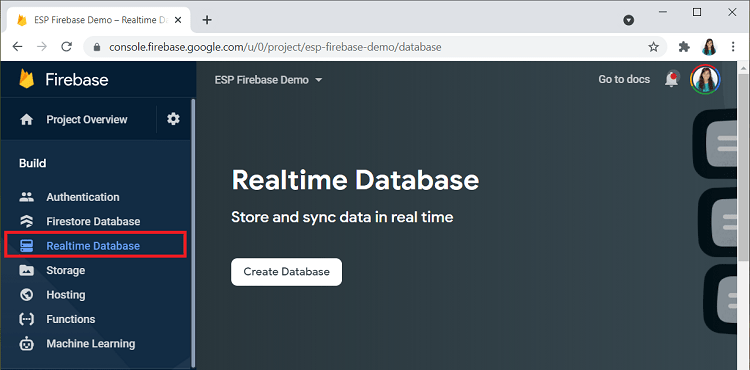750x370 pixels.
Task: Open the Chrome three-dot menu
Action: [733, 47]
